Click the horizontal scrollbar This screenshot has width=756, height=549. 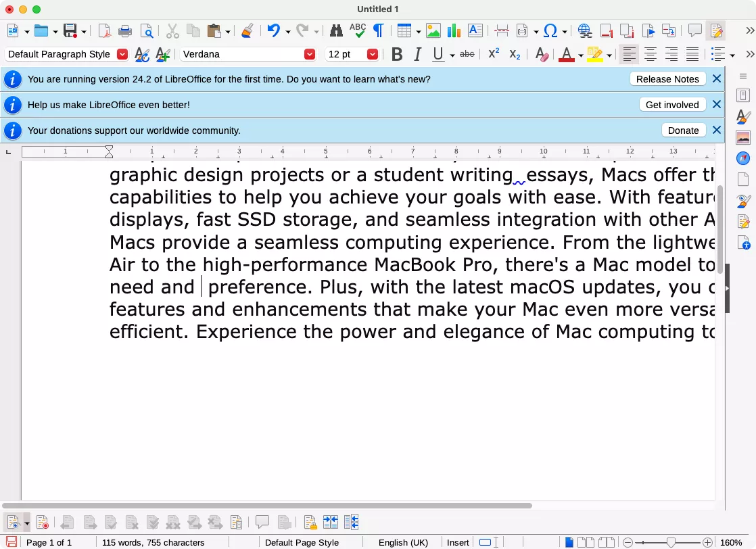pos(267,506)
